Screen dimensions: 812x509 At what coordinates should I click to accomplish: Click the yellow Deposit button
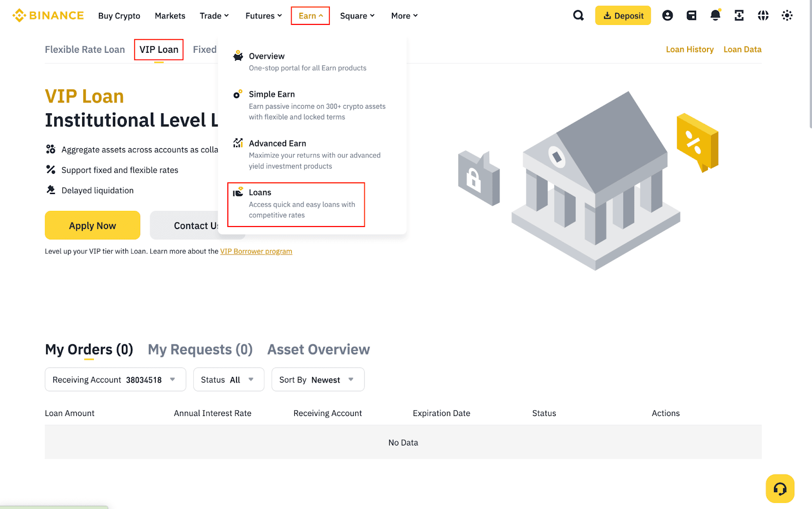(623, 16)
